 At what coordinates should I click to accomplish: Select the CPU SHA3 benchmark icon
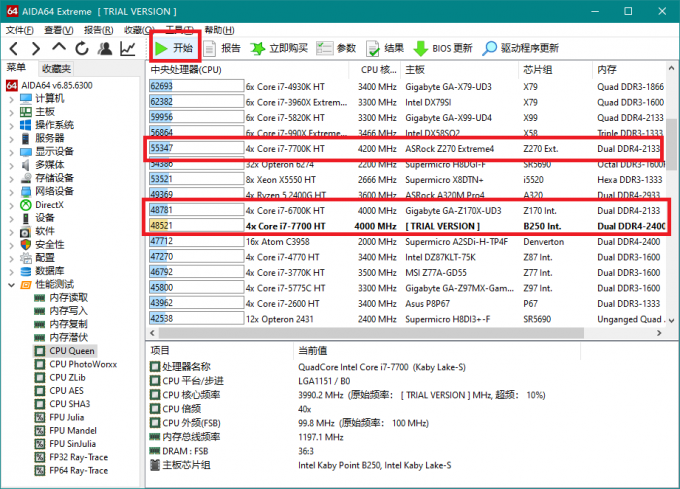[x=39, y=404]
